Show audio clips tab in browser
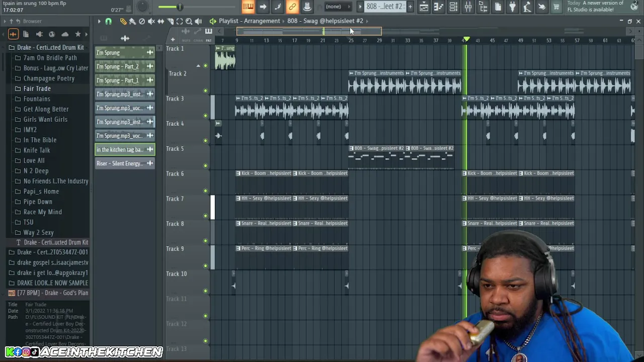 click(x=13, y=34)
